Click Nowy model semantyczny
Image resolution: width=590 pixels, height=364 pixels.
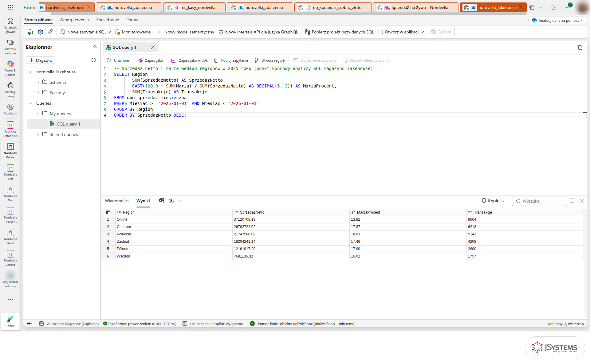tap(186, 32)
